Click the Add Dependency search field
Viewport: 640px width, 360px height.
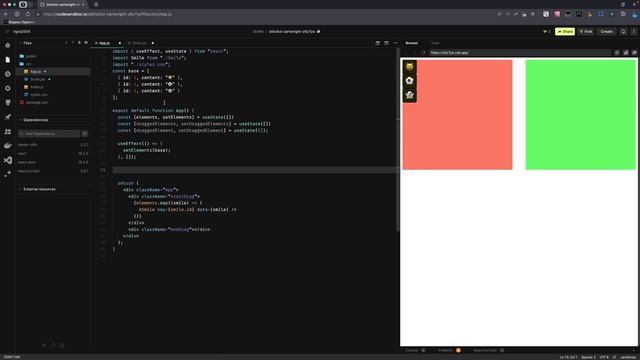pyautogui.click(x=49, y=133)
